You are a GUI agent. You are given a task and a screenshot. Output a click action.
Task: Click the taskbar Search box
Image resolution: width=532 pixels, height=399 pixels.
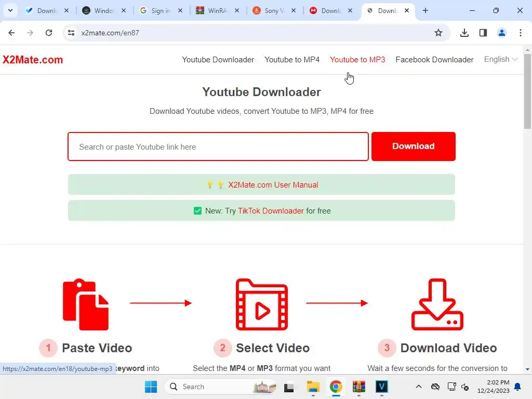coord(220,387)
